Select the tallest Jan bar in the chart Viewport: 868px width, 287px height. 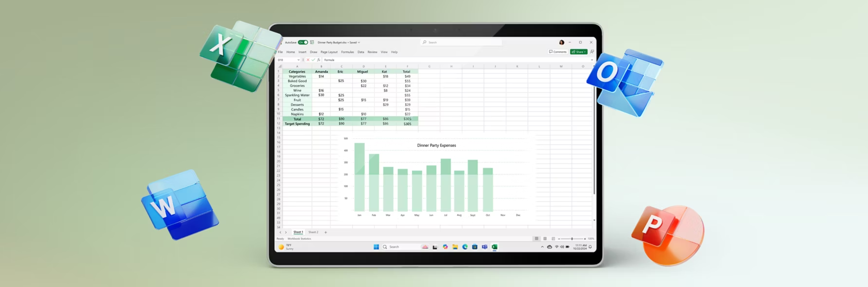(359, 177)
